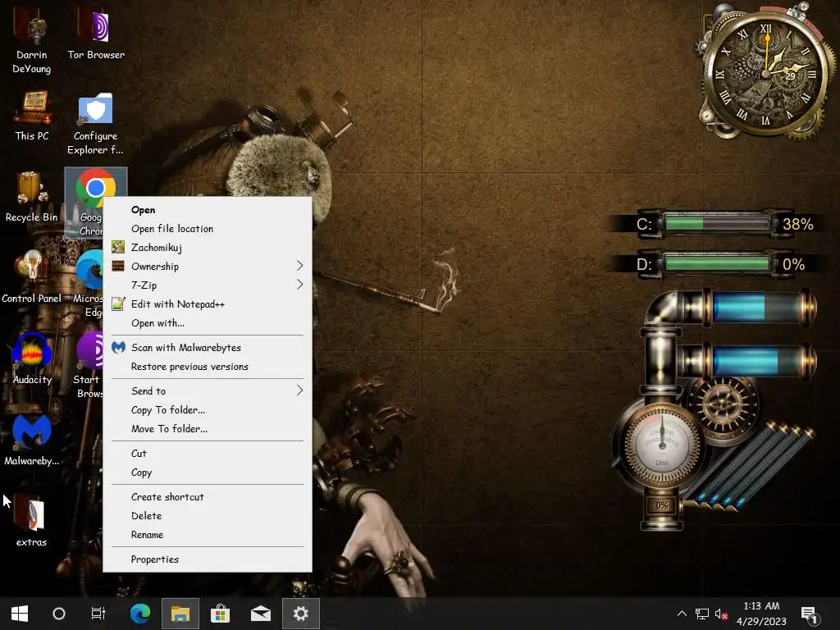Click the C: drive usage bar
Image resolution: width=840 pixels, height=630 pixels.
coord(717,223)
